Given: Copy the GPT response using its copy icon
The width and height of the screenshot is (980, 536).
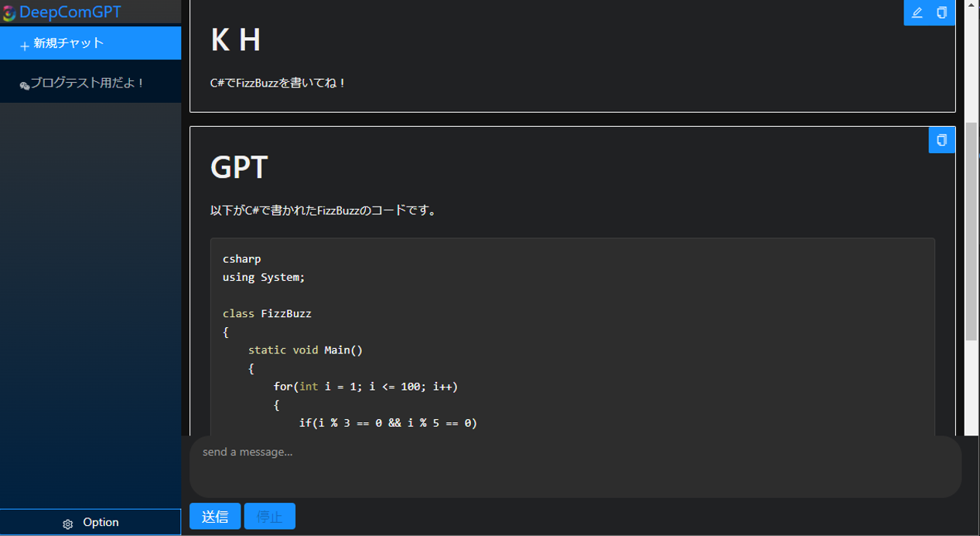Looking at the screenshot, I should pos(941,140).
